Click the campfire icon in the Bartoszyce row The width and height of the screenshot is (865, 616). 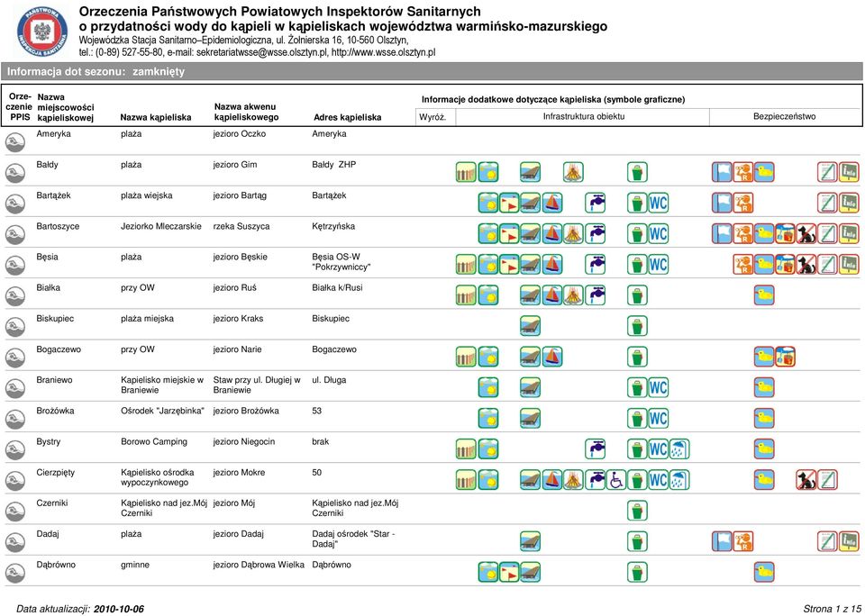coord(573,234)
